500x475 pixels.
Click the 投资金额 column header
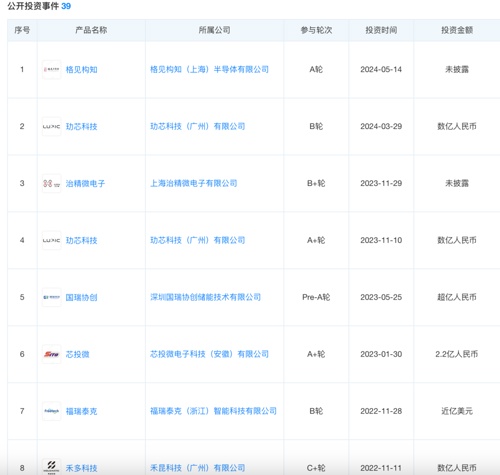point(457,30)
